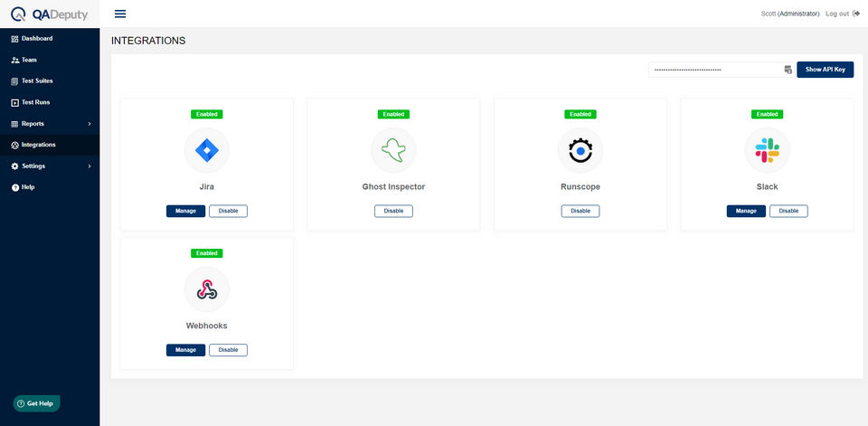Copy API key with the copy icon
Image resolution: width=868 pixels, height=426 pixels.
pyautogui.click(x=788, y=70)
